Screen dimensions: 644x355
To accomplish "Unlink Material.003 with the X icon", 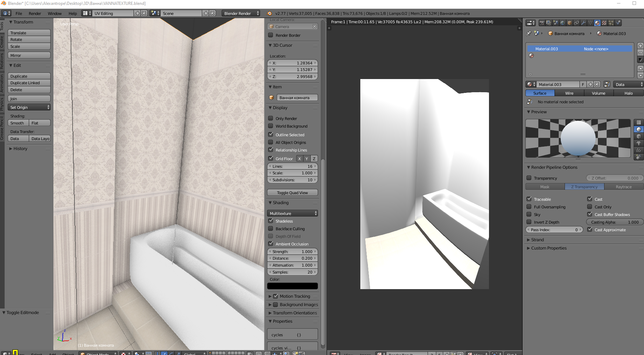I will [x=597, y=84].
